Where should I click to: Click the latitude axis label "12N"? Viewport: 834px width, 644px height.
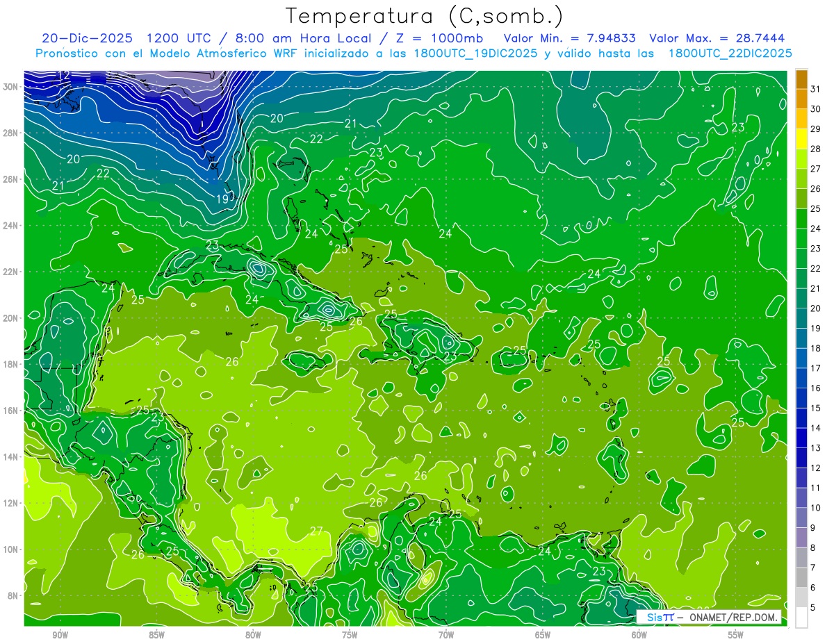click(11, 503)
